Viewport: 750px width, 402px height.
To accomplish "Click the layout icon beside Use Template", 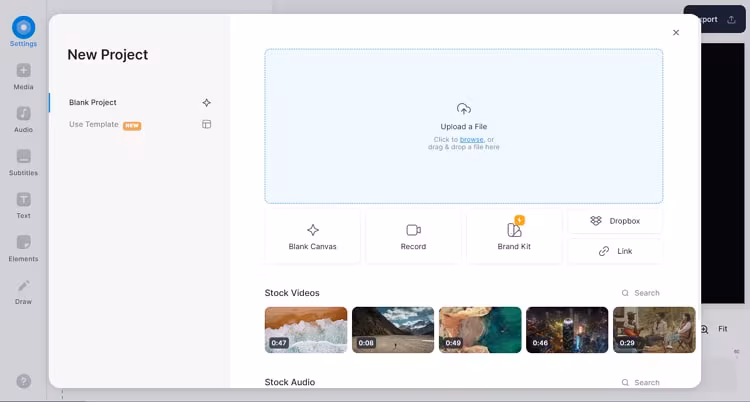I will [x=207, y=124].
